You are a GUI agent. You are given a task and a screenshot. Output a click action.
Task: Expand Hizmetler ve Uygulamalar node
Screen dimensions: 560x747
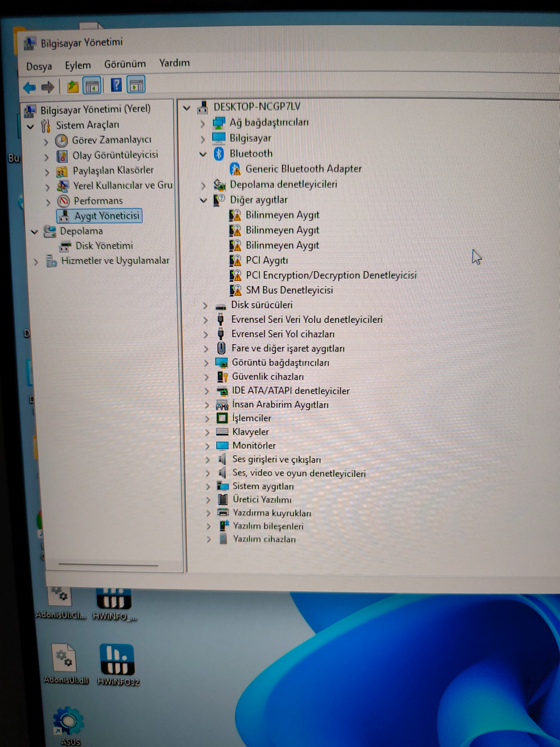[x=36, y=262]
